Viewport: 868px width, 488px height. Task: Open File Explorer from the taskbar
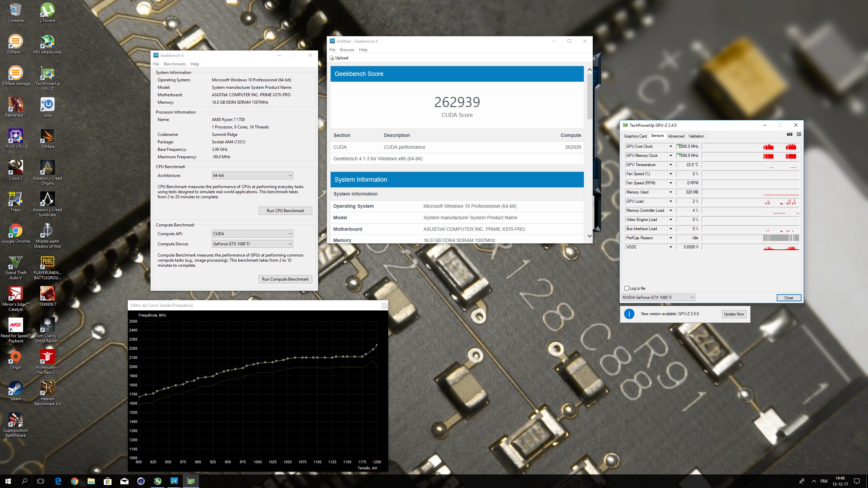click(x=91, y=481)
